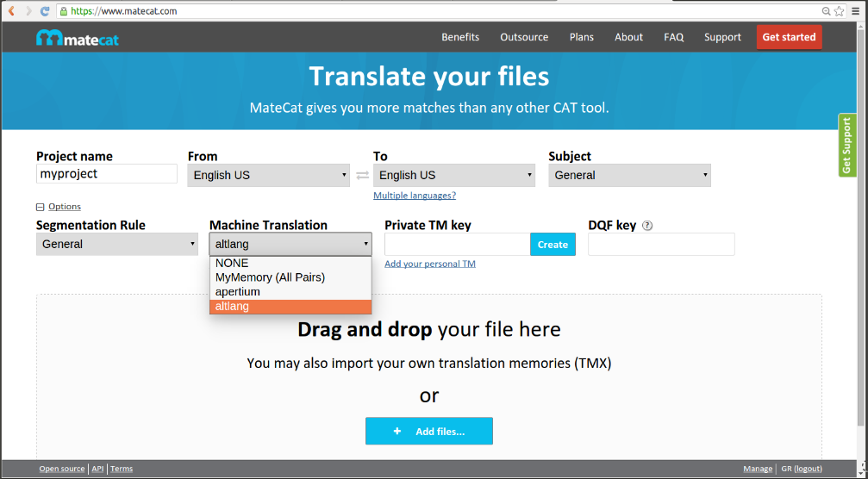
Task: Click the browser forward arrow
Action: pyautogui.click(x=28, y=10)
